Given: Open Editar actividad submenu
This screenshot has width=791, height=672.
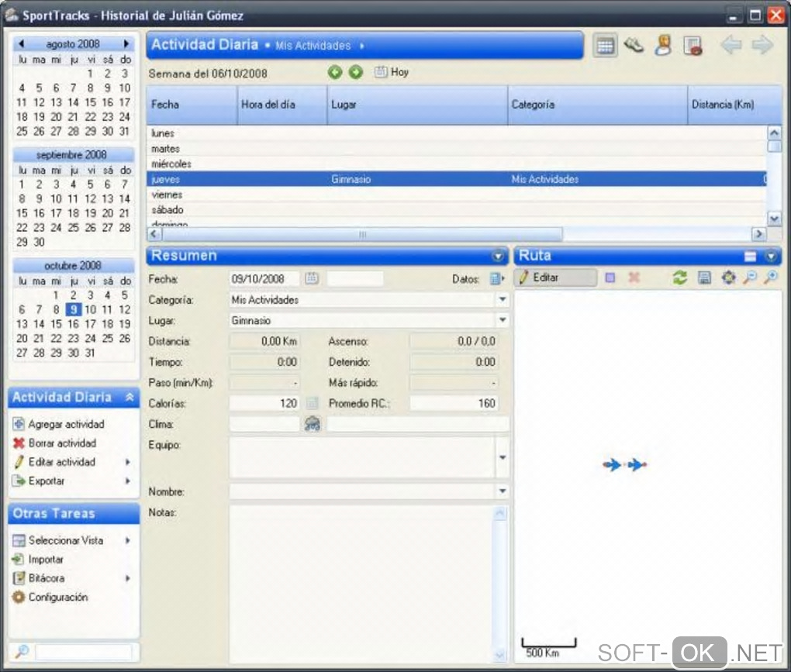Looking at the screenshot, I should pyautogui.click(x=71, y=462).
